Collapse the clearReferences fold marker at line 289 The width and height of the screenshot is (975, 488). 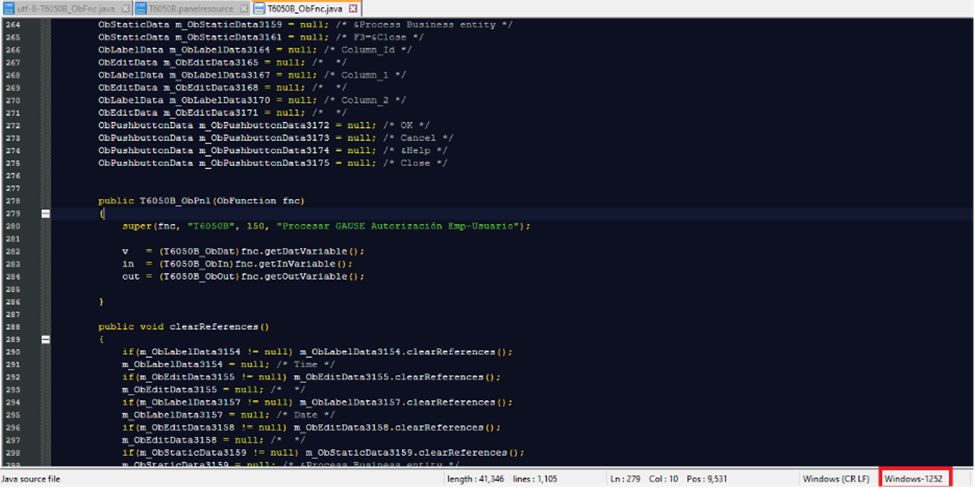coord(45,339)
